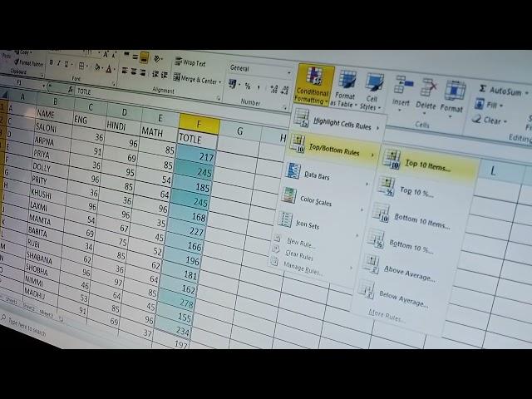Click the Decrease Decimal icon
The height and width of the screenshot is (399, 532).
285,90
